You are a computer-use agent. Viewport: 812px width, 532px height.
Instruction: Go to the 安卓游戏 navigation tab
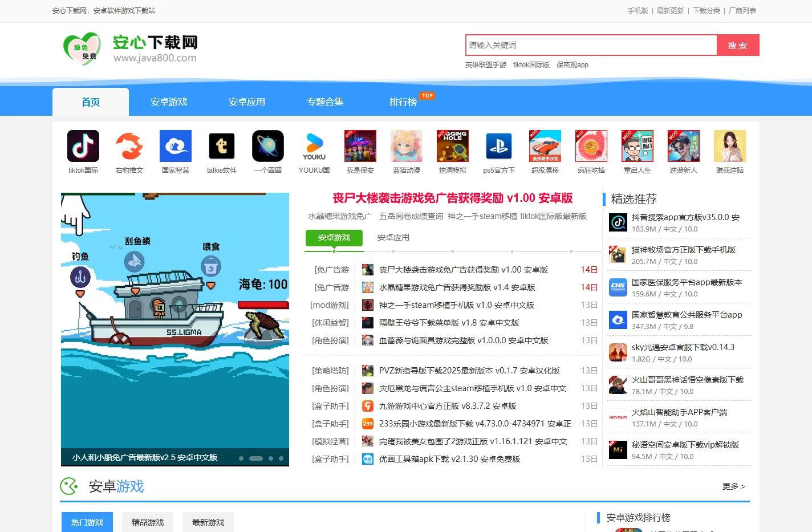tap(169, 102)
